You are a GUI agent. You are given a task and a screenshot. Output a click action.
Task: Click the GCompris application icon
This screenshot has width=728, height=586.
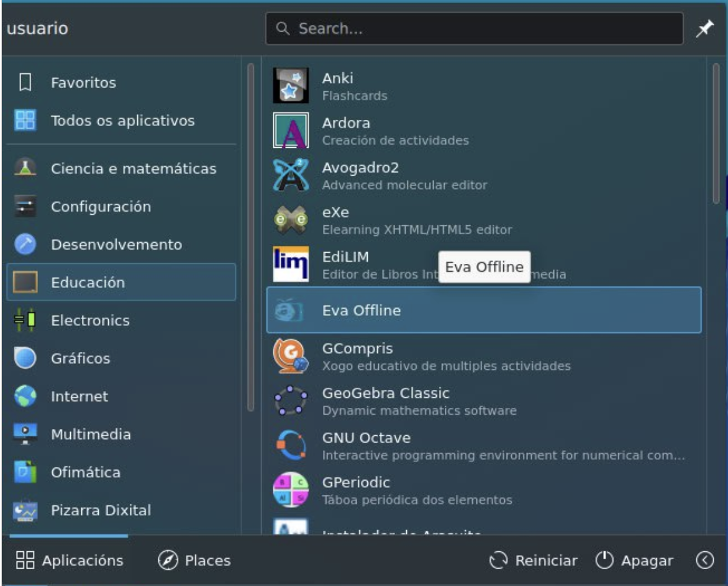291,356
